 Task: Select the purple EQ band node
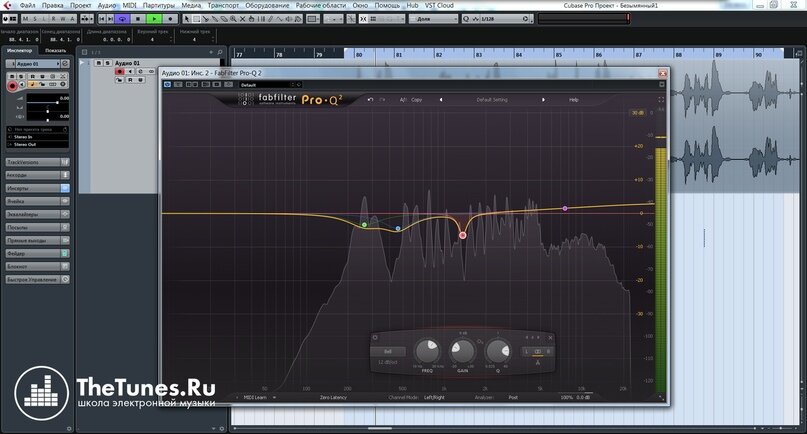tap(565, 209)
